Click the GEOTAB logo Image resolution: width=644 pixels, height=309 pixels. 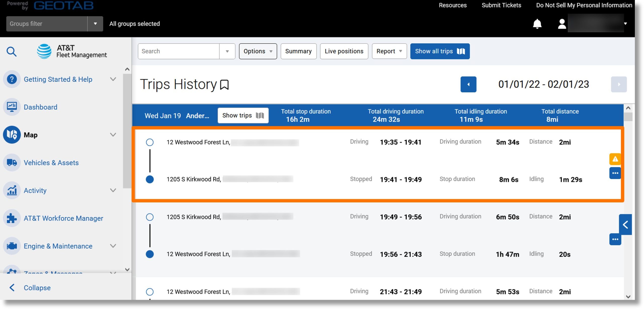pos(63,6)
